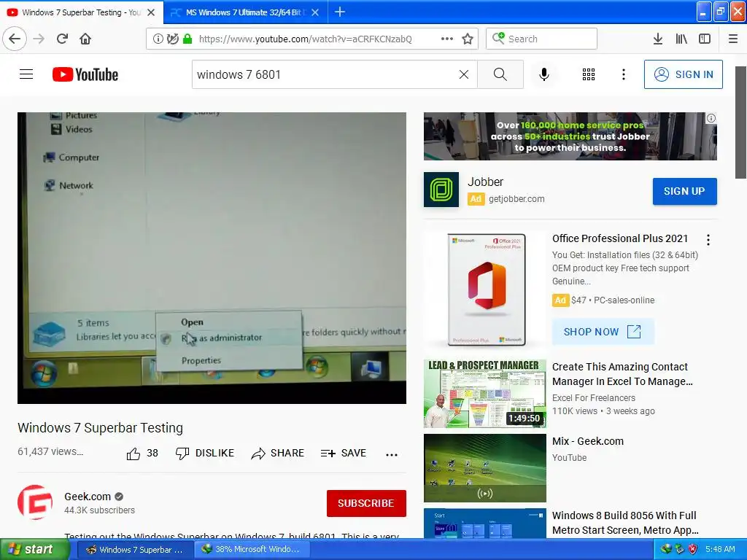Bookmark this page with the star icon
The height and width of the screenshot is (560, 747).
point(468,39)
